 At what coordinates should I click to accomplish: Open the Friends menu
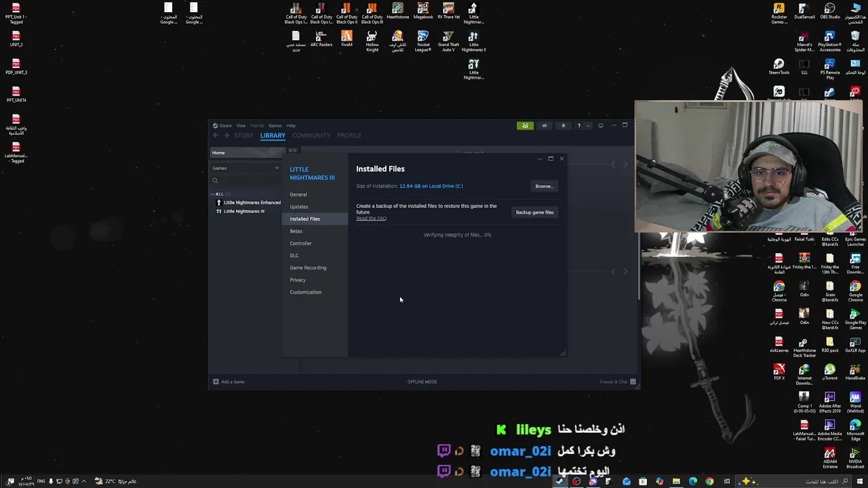tap(257, 125)
